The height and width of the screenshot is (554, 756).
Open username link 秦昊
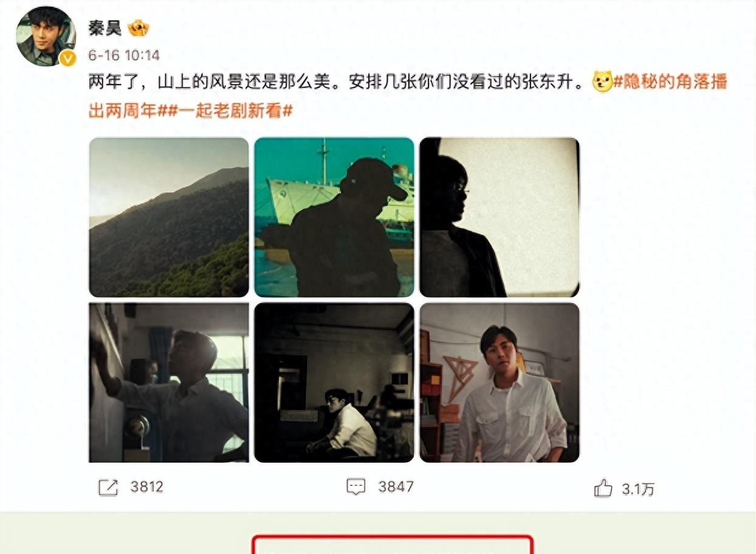click(x=105, y=28)
